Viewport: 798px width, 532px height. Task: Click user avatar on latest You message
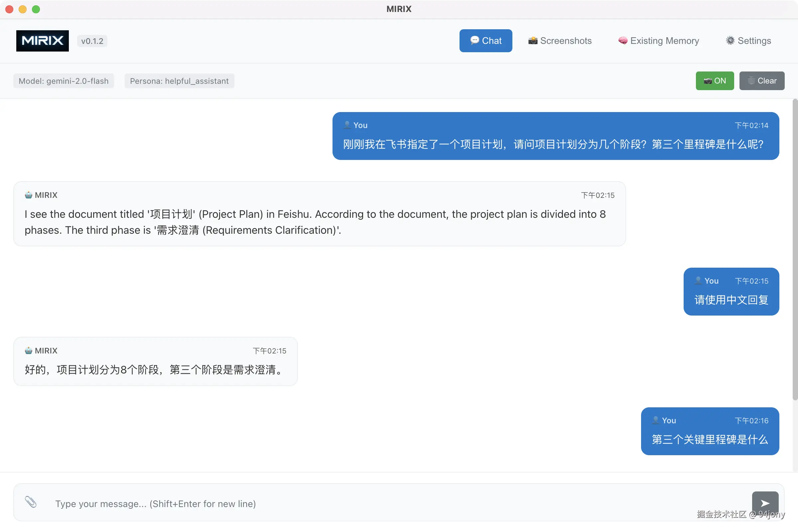pyautogui.click(x=655, y=420)
